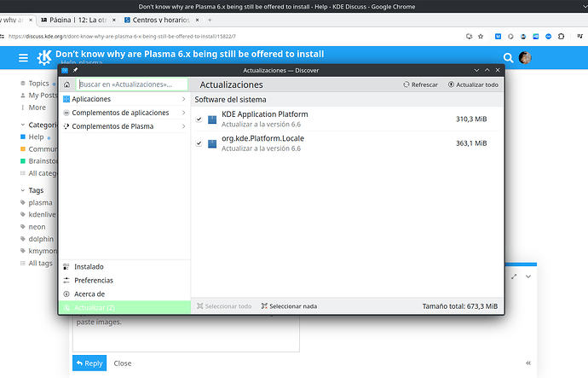The height and width of the screenshot is (378, 588).
Task: Uncheck KDE Application Platform update checkbox
Action: (199, 119)
